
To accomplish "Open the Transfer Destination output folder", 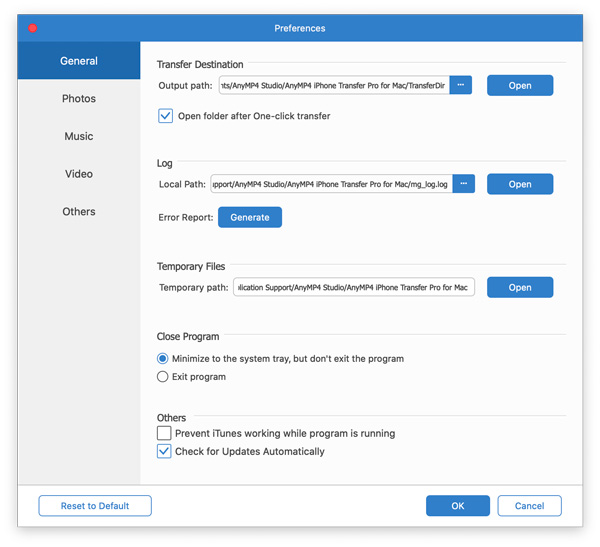I will (520, 86).
